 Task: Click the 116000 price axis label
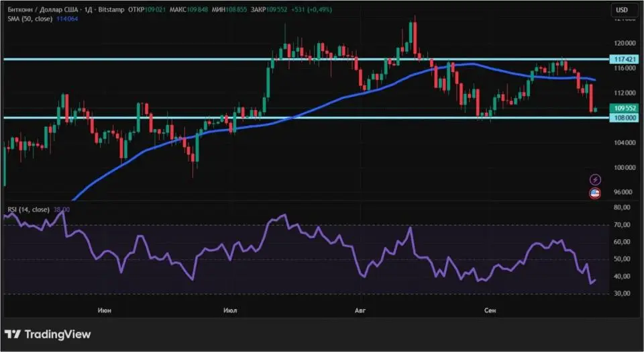[625, 68]
